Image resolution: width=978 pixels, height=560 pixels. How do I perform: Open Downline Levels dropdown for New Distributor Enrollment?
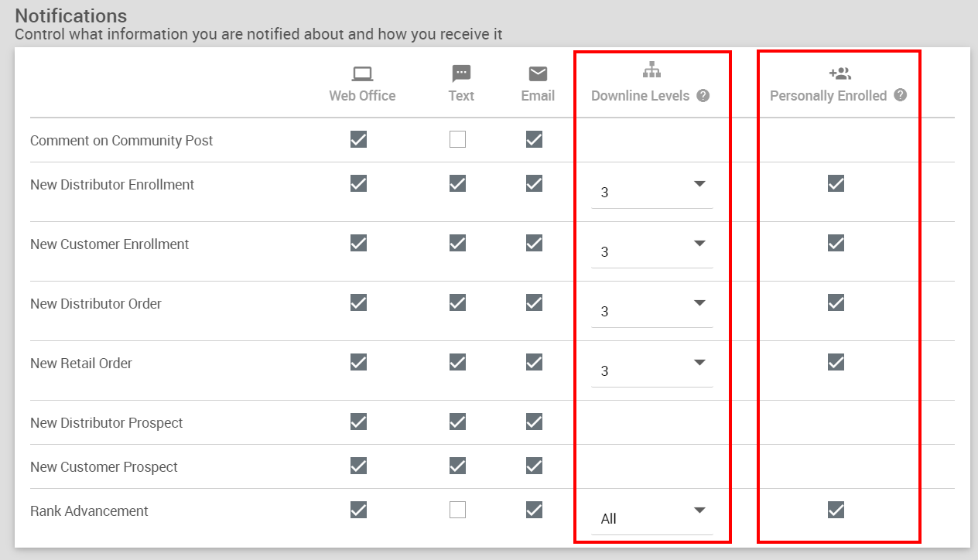651,191
